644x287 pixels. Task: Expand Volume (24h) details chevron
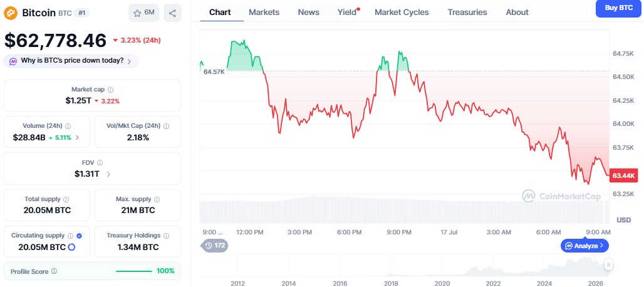[77, 137]
